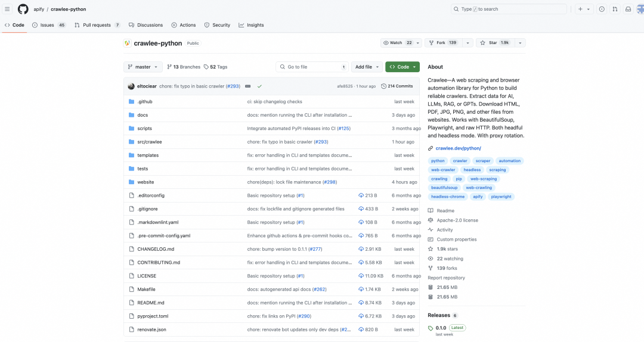Click the download icon for README.md
The image size is (644, 342).
click(361, 303)
